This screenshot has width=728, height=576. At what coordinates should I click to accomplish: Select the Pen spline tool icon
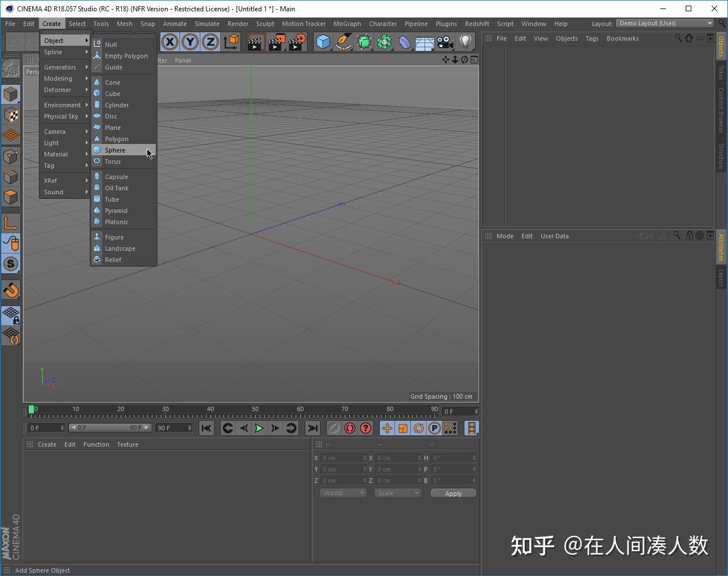(343, 42)
